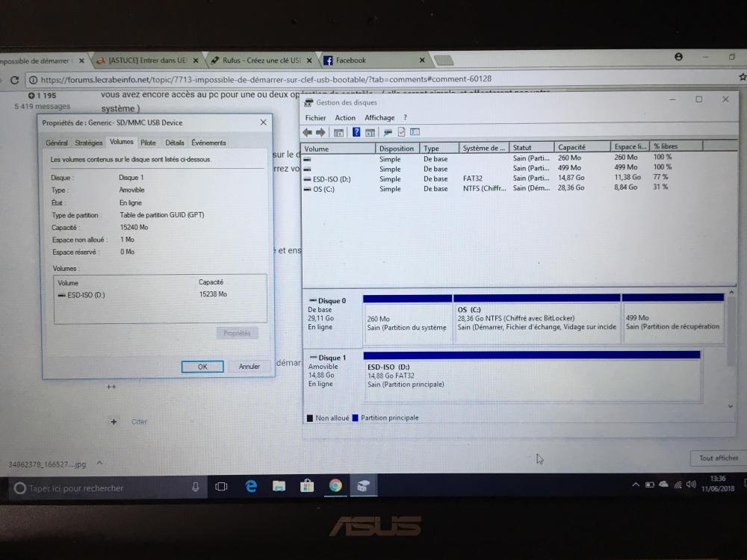Viewport: 747px width, 560px height.
Task: Open Task View on the taskbar
Action: pyautogui.click(x=221, y=487)
